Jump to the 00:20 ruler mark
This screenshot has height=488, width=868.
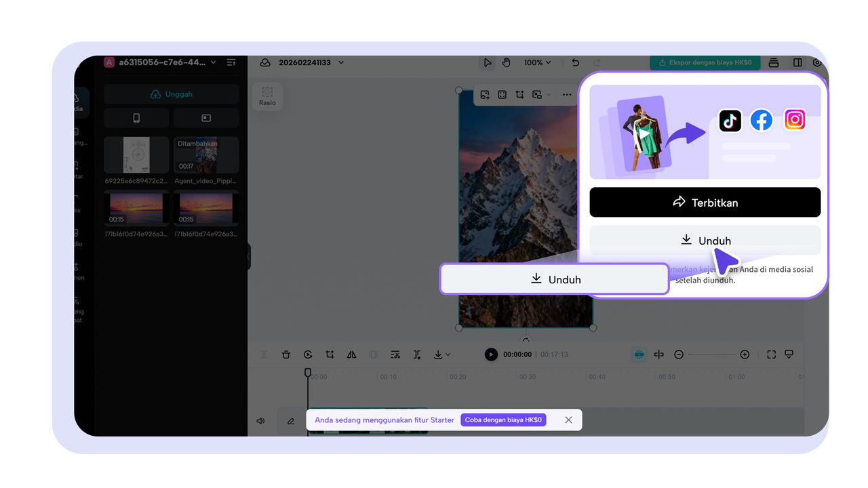458,377
